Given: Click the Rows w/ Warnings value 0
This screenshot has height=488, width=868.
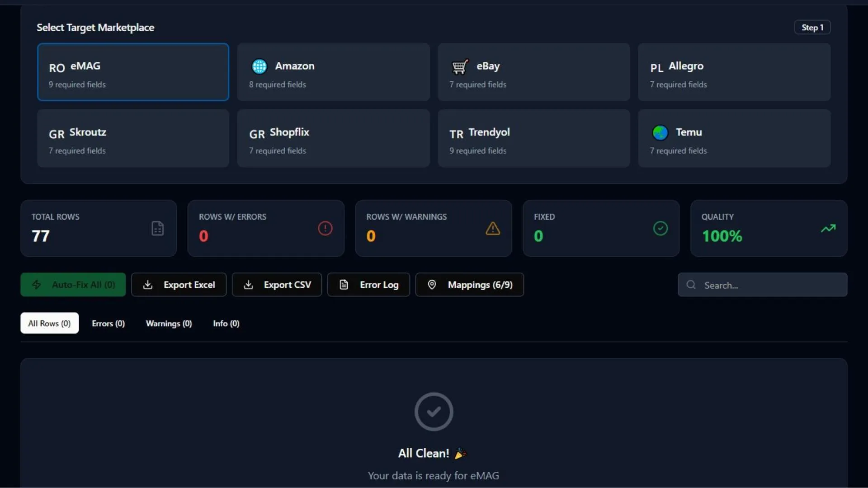Looking at the screenshot, I should click(371, 236).
